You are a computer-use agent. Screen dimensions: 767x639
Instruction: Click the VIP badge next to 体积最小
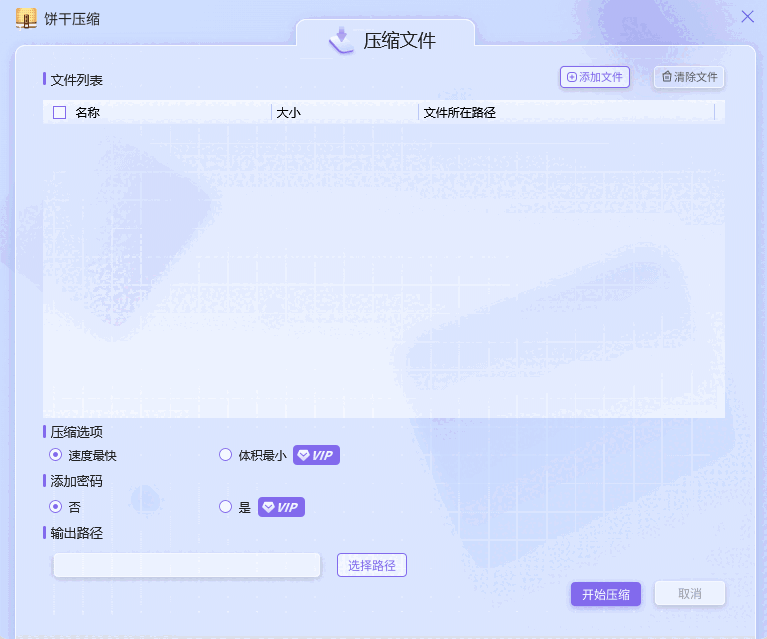tap(316, 455)
